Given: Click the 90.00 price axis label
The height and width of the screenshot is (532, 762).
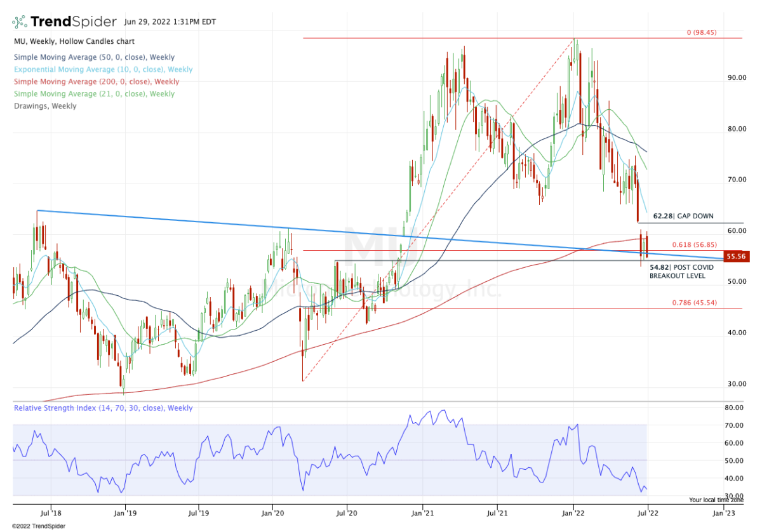Looking at the screenshot, I should (x=737, y=78).
